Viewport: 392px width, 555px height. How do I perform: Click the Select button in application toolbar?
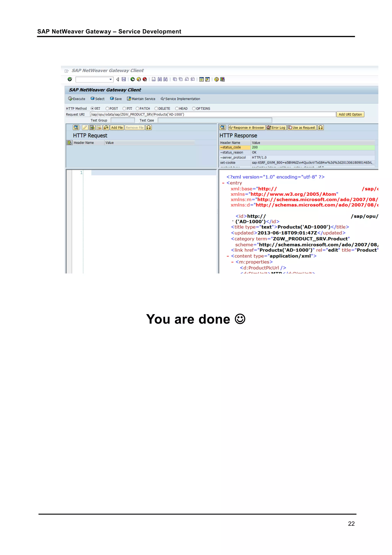(x=98, y=99)
